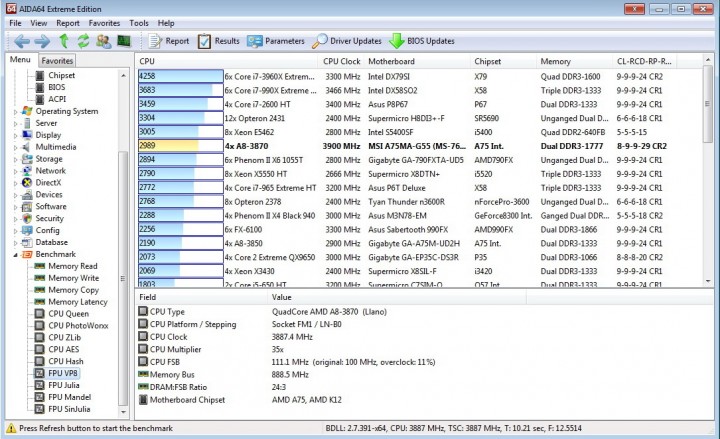Open the Favorites menu
This screenshot has height=439, width=720.
pos(104,23)
